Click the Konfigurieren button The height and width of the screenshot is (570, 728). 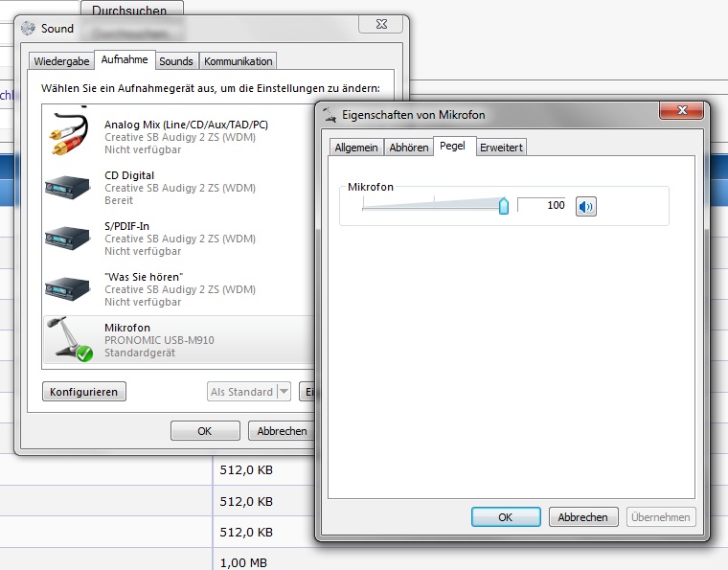tap(84, 392)
